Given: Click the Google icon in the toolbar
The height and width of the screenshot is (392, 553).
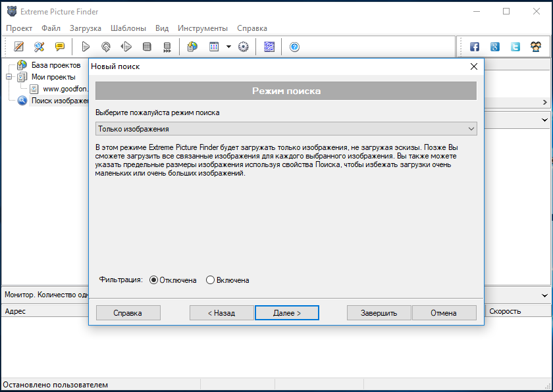Looking at the screenshot, I should point(495,47).
